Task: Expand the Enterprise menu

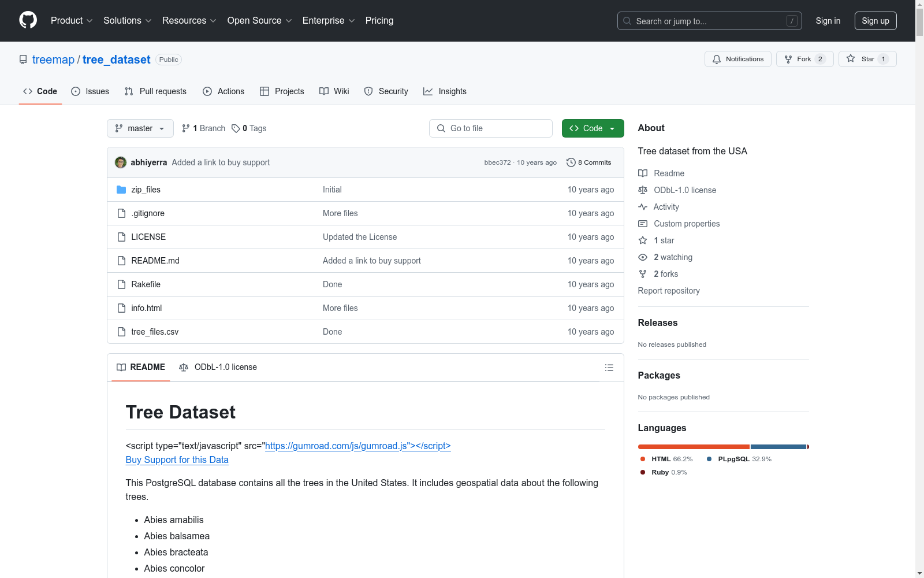Action: [x=329, y=21]
